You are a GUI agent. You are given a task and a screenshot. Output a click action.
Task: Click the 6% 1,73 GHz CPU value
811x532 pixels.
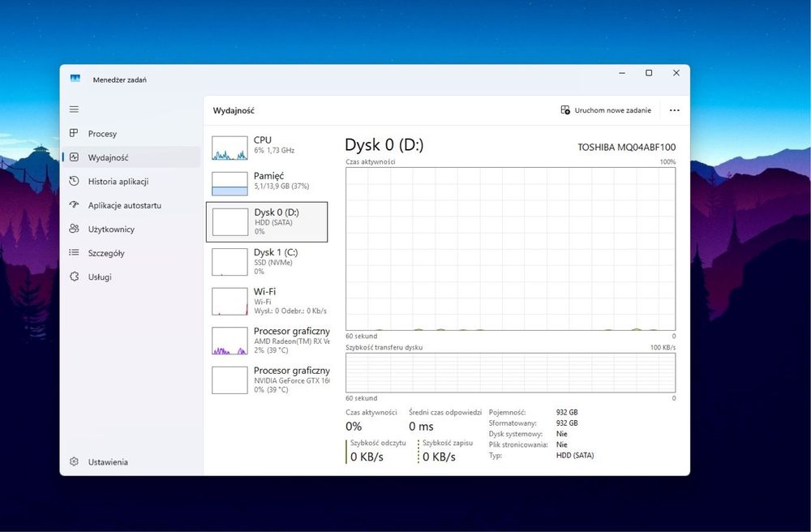(x=274, y=150)
